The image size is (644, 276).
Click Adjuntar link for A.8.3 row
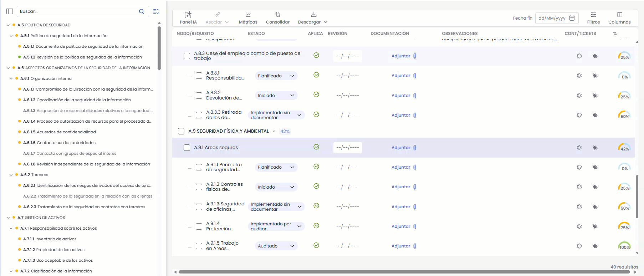(401, 56)
